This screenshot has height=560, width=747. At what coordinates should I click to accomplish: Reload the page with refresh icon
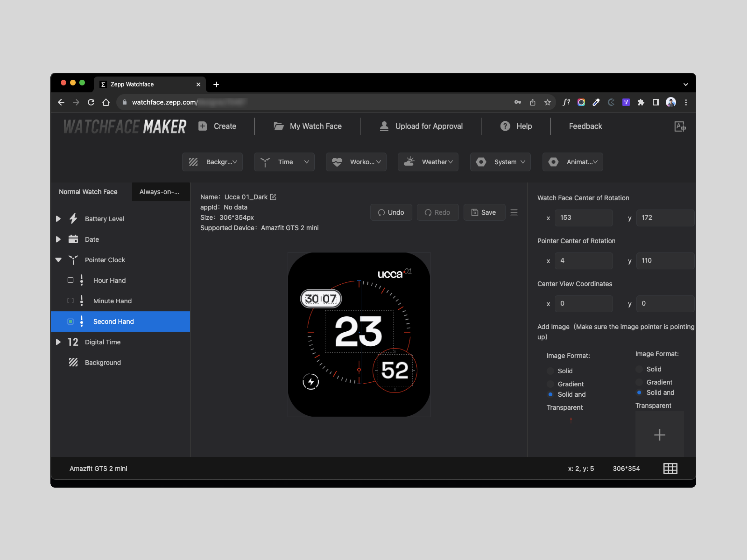tap(91, 102)
